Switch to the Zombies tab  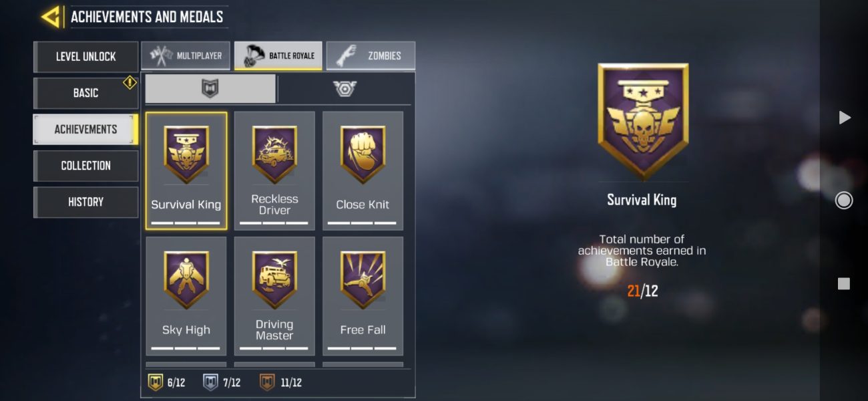pyautogui.click(x=371, y=55)
